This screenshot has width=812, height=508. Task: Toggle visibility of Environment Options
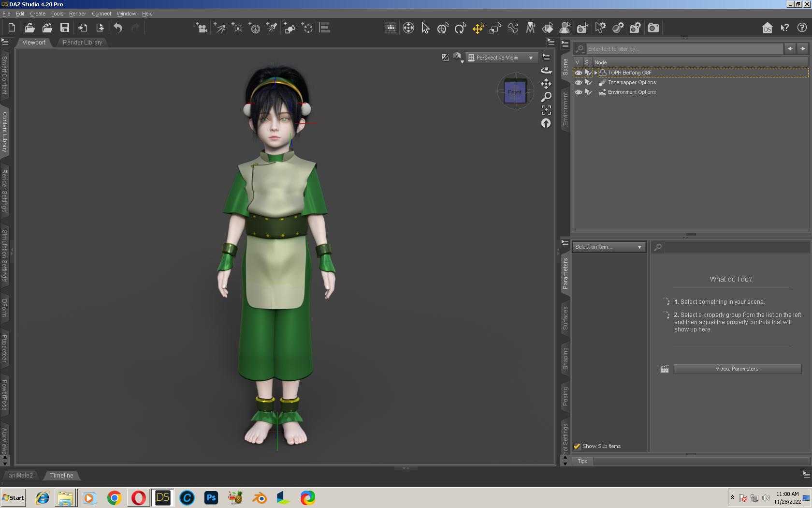point(578,92)
